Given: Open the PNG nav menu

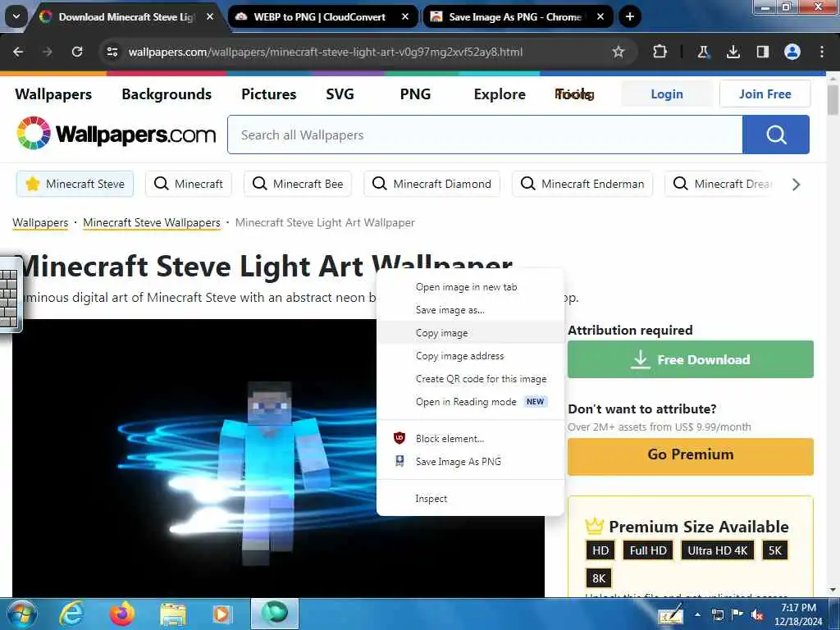Looking at the screenshot, I should coord(415,94).
